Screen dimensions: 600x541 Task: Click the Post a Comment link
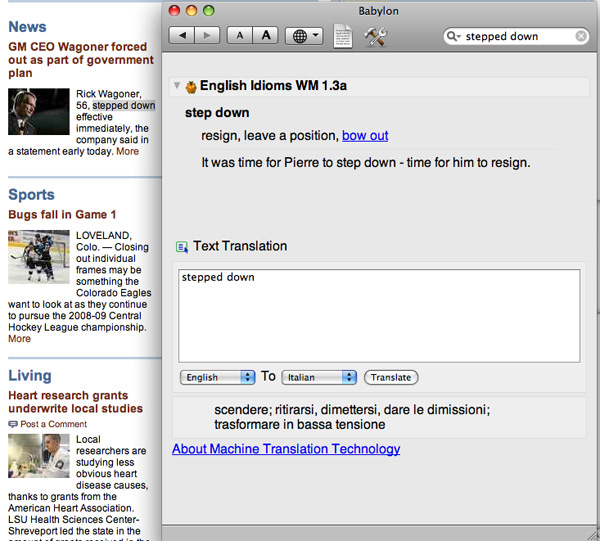(x=54, y=424)
